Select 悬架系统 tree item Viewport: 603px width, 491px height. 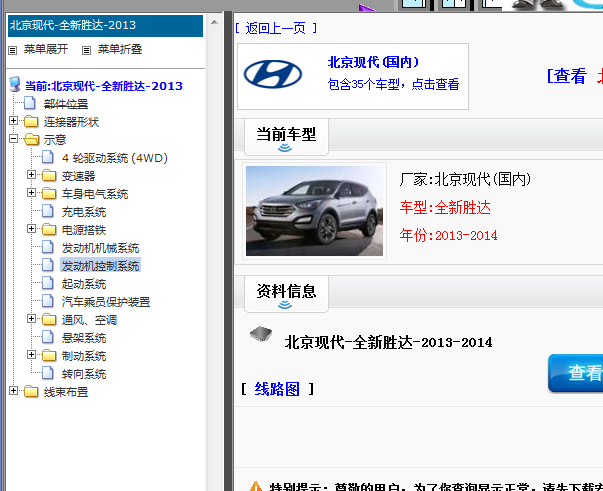click(84, 338)
